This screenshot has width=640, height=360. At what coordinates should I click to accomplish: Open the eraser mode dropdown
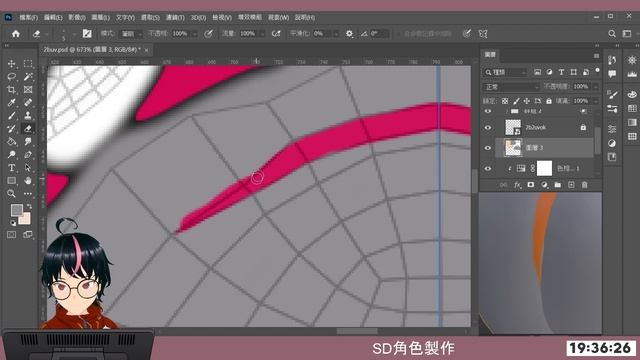131,34
